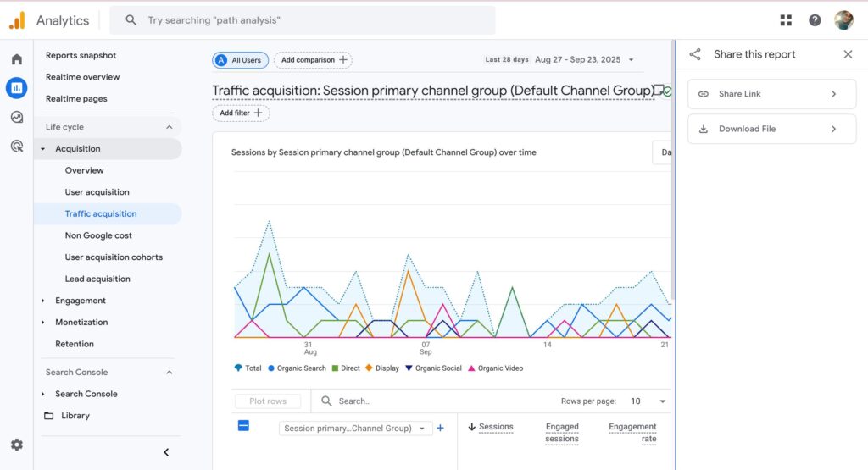Toggle Direct series in chart legend
This screenshot has height=470, width=868.
(346, 368)
